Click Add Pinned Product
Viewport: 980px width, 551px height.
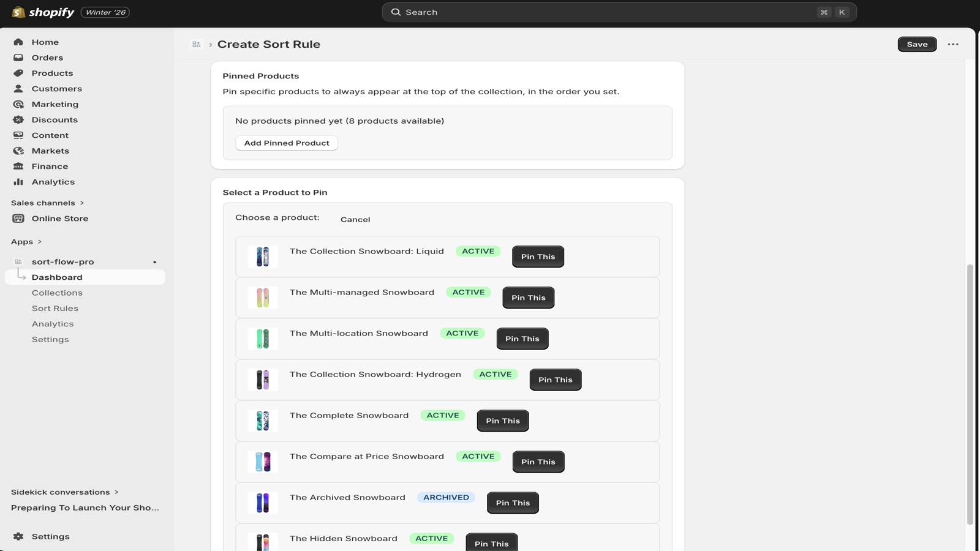point(286,143)
